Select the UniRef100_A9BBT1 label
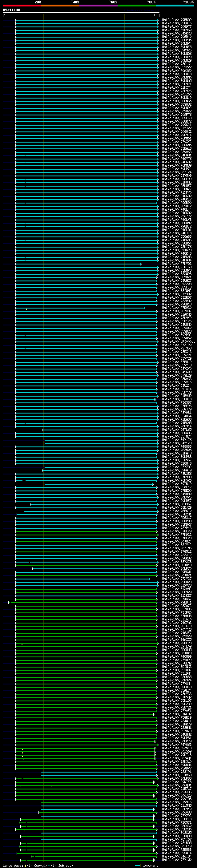 click(x=177, y=603)
